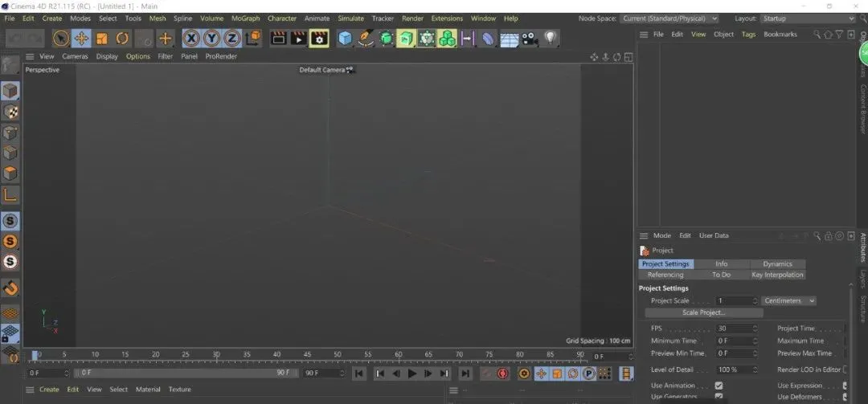Toggle Render LOD in Editor checkbox
The image size is (868, 404).
pos(845,369)
